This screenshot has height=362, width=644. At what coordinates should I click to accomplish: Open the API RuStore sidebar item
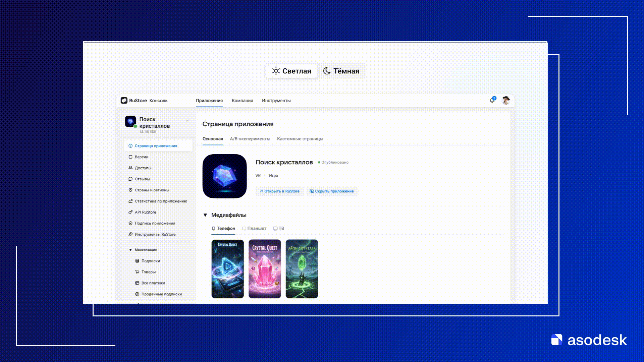(x=145, y=212)
